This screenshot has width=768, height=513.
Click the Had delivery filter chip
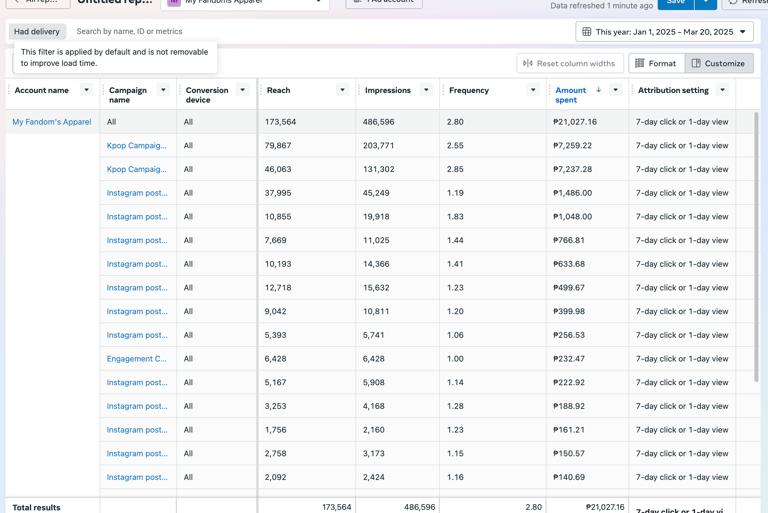coord(37,31)
